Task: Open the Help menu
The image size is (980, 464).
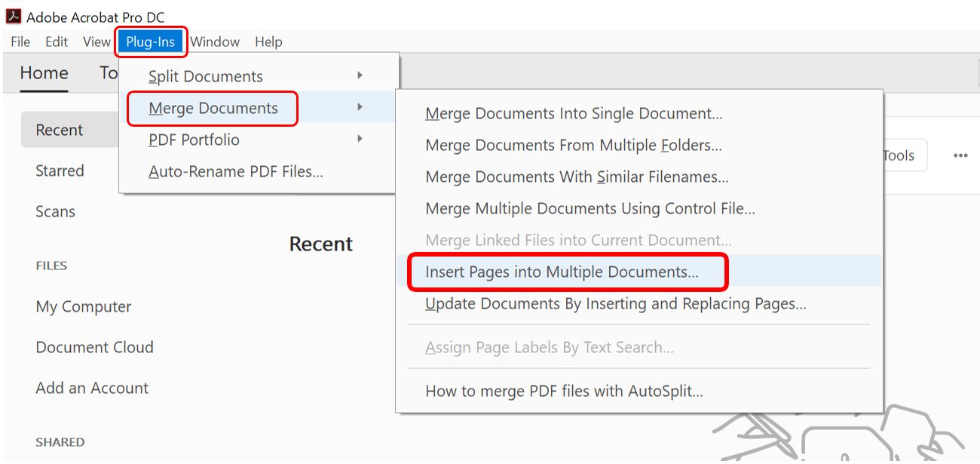Action: (268, 41)
